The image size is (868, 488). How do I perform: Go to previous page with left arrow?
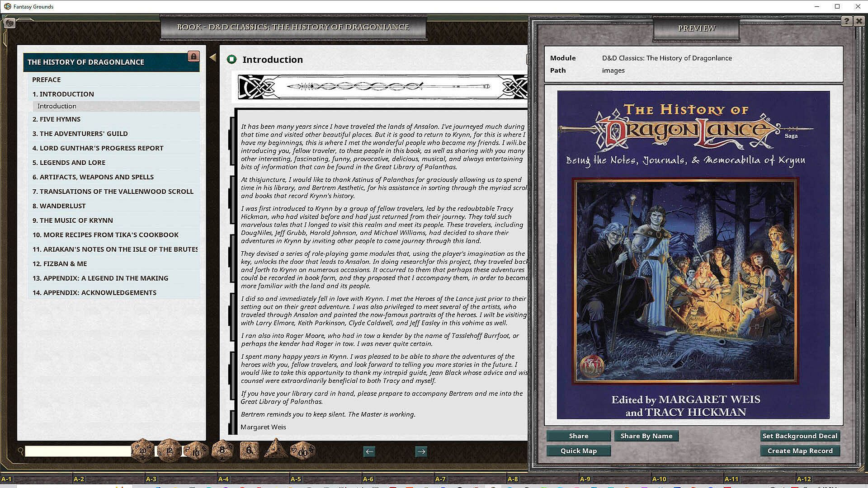(369, 451)
